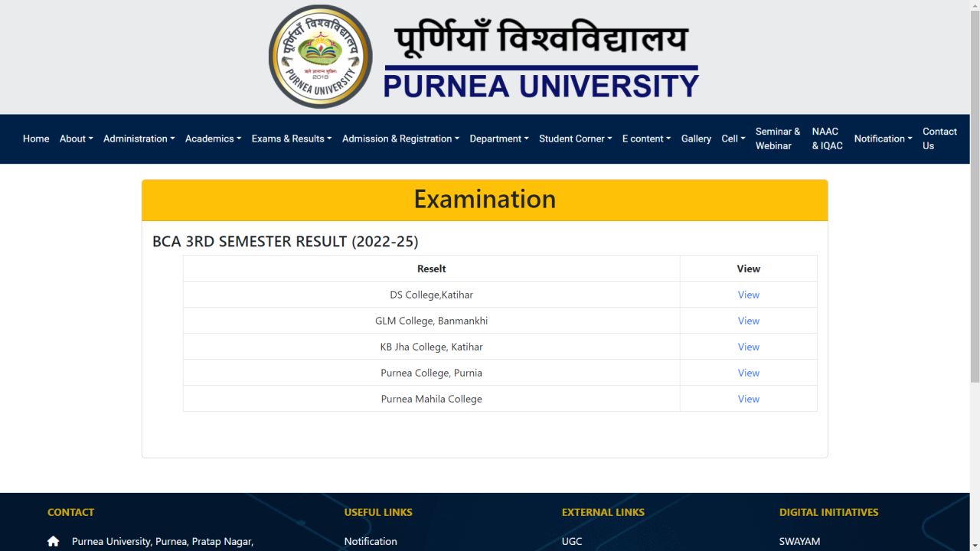980x551 pixels.
Task: View the DS College, Katihar result
Action: pyautogui.click(x=748, y=295)
